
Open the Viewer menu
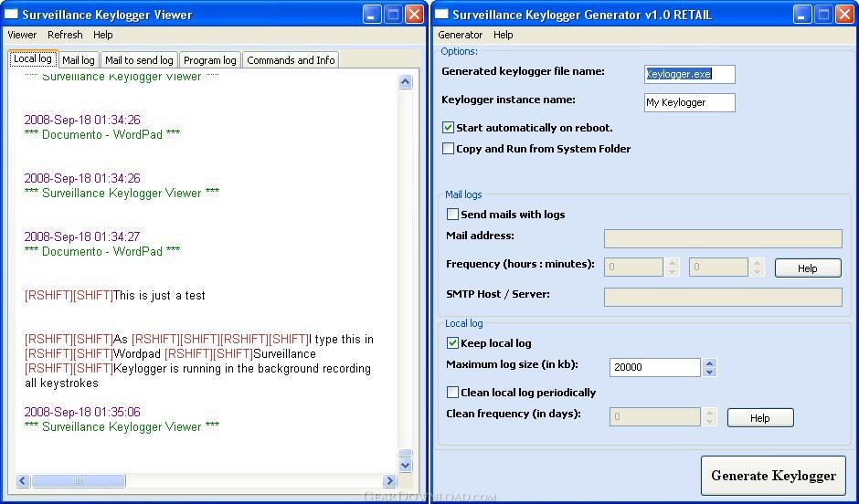(22, 35)
